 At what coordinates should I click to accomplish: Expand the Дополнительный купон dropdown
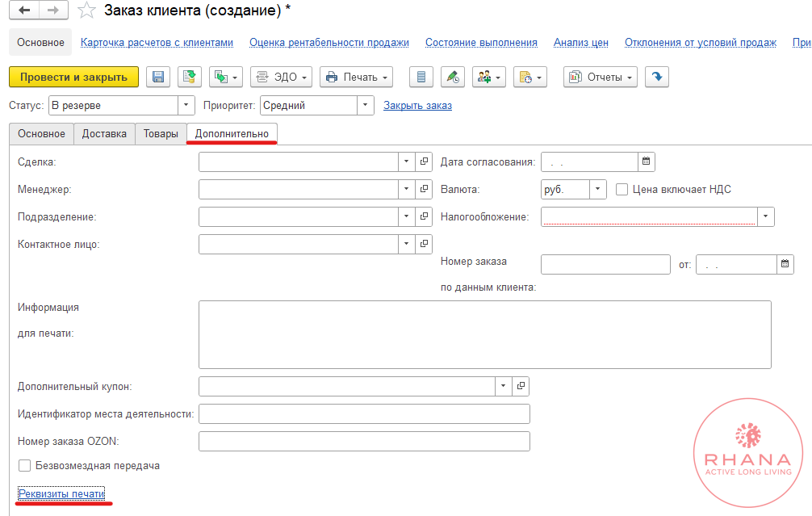pyautogui.click(x=503, y=386)
